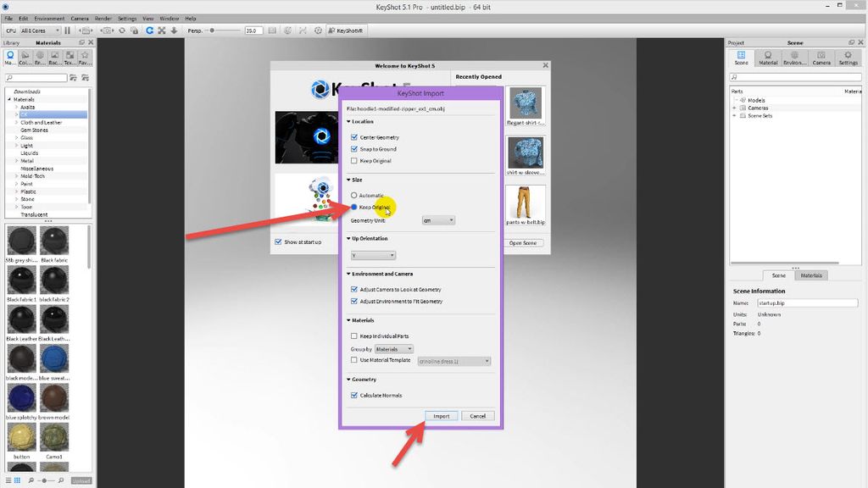Open the Environment menu

coord(49,19)
